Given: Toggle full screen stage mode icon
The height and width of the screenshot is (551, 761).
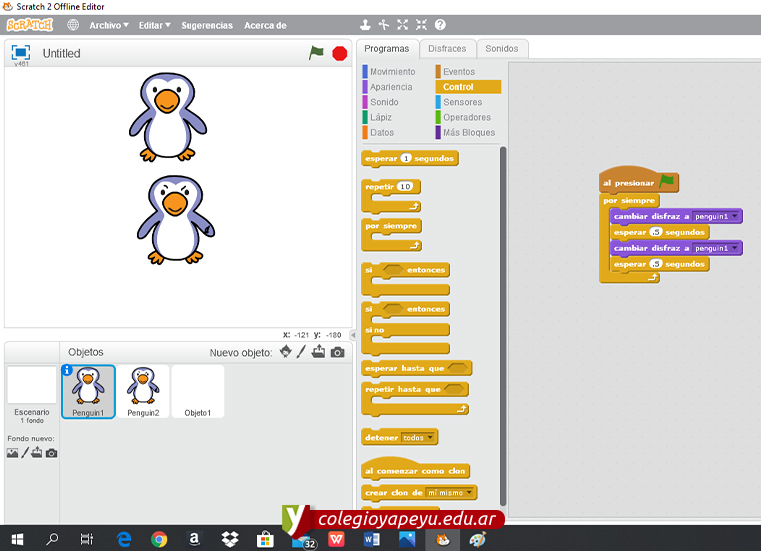Looking at the screenshot, I should click(20, 52).
